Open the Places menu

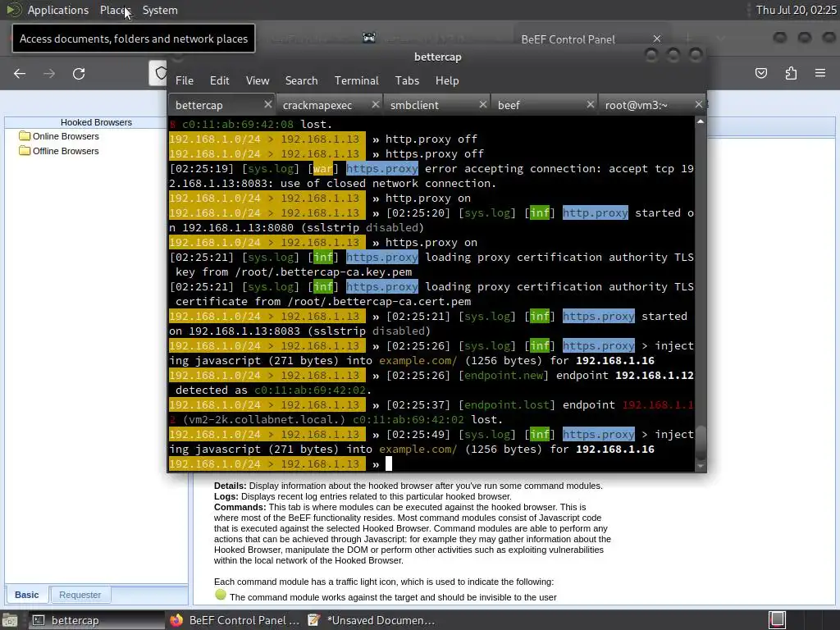pos(115,10)
